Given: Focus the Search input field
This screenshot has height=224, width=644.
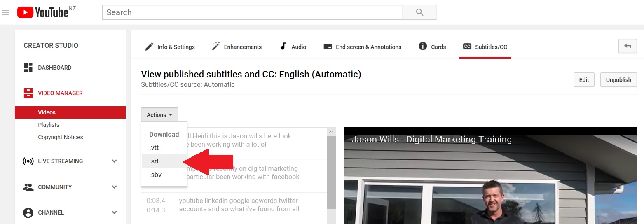Looking at the screenshot, I should [x=252, y=12].
